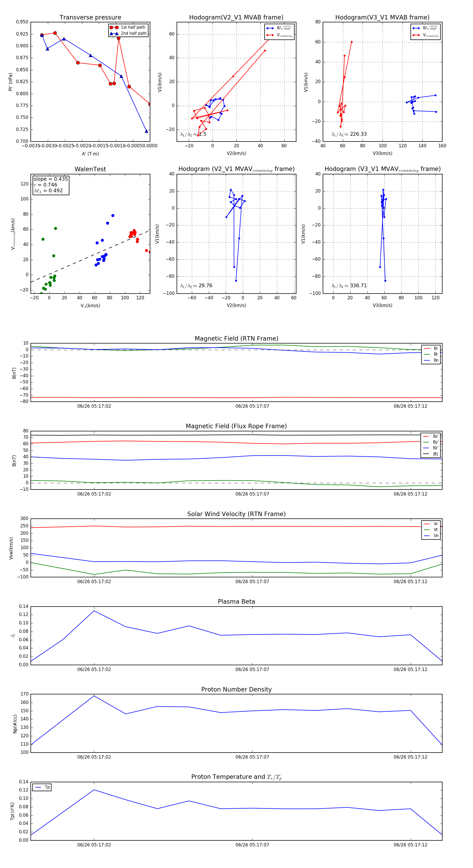
Task: Click the lowest blue triangle in the Transverse pressure plot
Action: coord(146,131)
